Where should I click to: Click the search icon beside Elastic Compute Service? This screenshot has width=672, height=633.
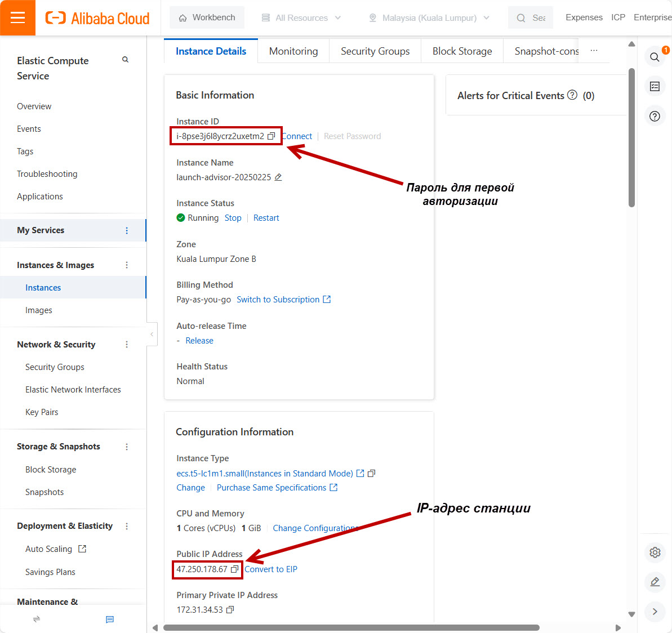126,60
